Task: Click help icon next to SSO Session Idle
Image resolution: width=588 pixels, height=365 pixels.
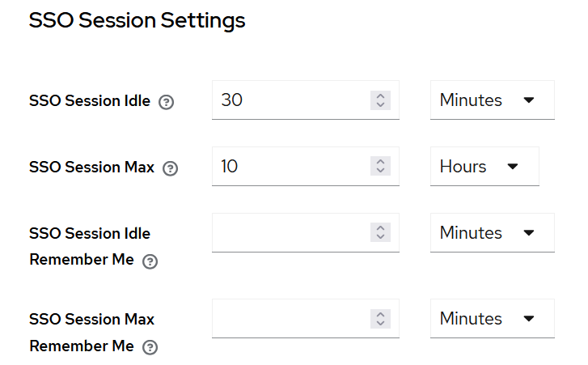Action: coord(167,102)
